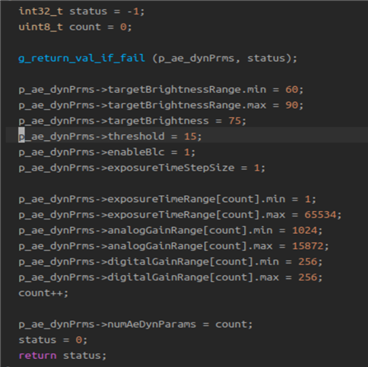The image size is (368, 367).
Task: Click the digitalGainRange[count].max line
Action: (x=170, y=277)
